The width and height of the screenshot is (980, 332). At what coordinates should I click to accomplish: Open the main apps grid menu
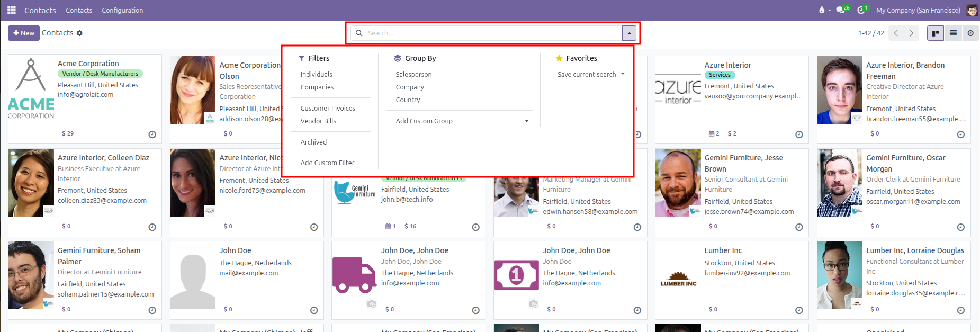pos(12,10)
